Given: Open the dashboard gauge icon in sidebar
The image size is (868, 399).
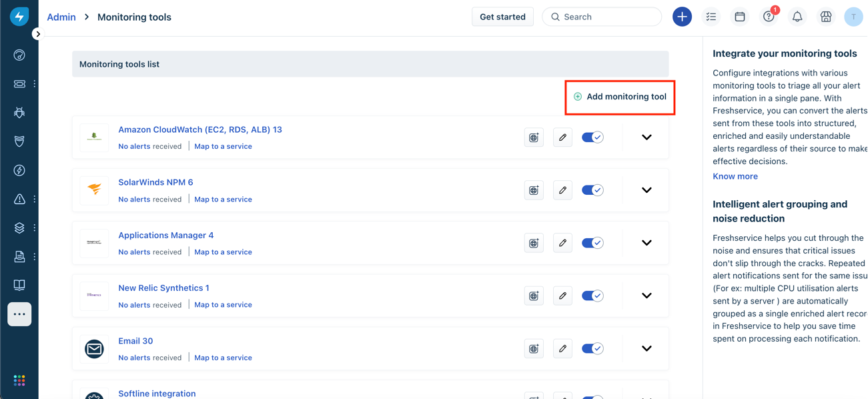Looking at the screenshot, I should [19, 55].
